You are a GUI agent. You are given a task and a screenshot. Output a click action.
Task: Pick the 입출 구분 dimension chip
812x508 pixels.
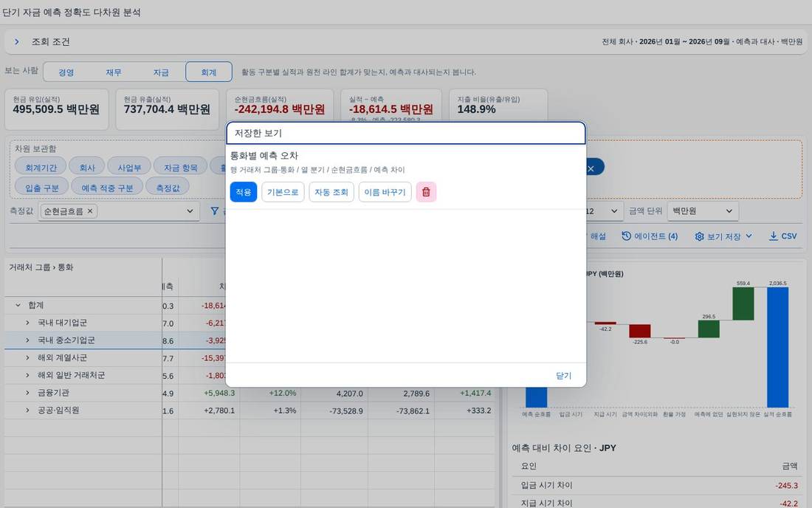(x=42, y=188)
